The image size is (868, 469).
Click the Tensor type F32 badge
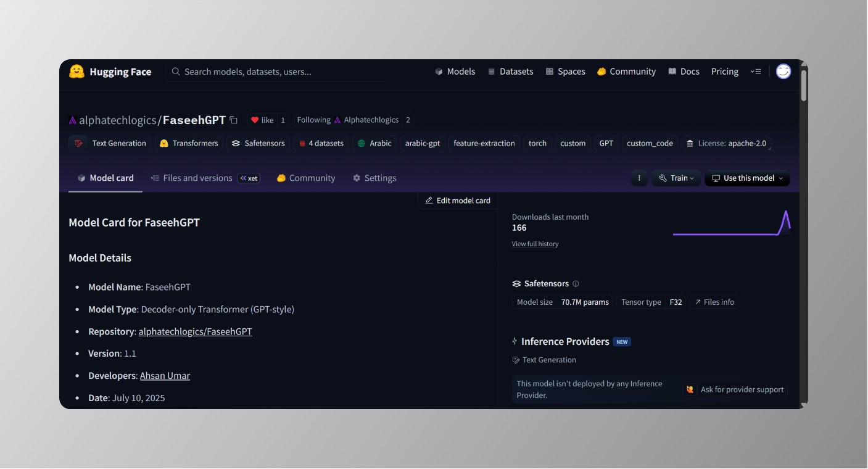click(651, 302)
